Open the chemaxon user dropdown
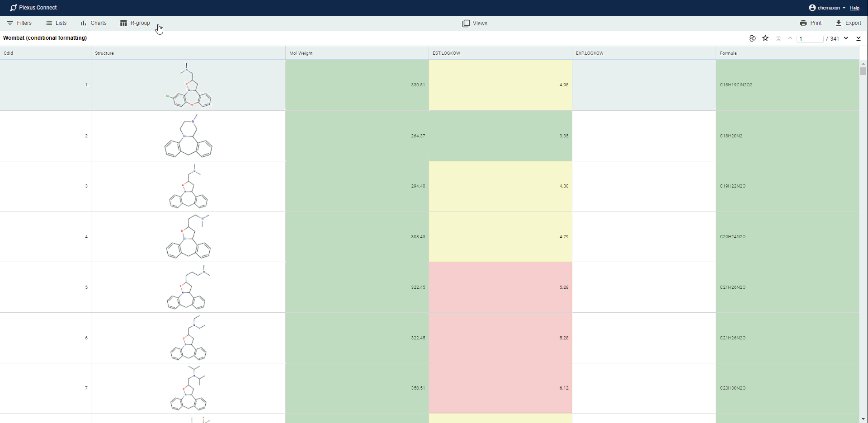The image size is (868, 423). (x=827, y=8)
